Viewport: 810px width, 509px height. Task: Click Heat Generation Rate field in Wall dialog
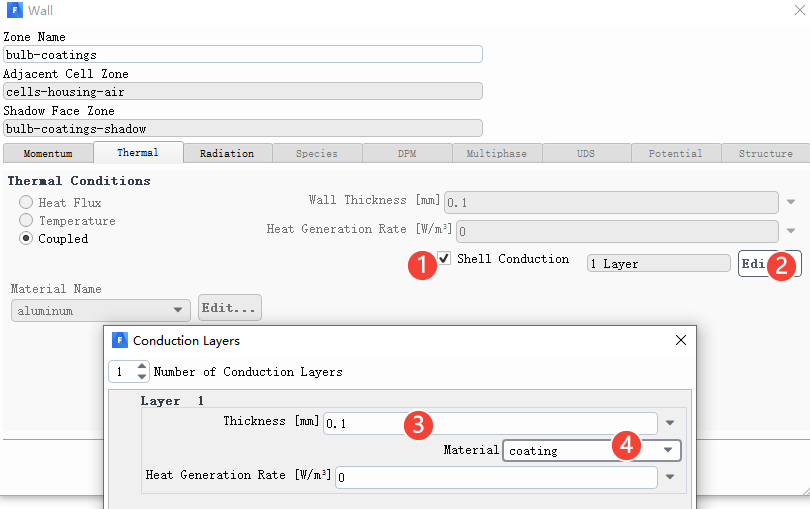coord(617,232)
